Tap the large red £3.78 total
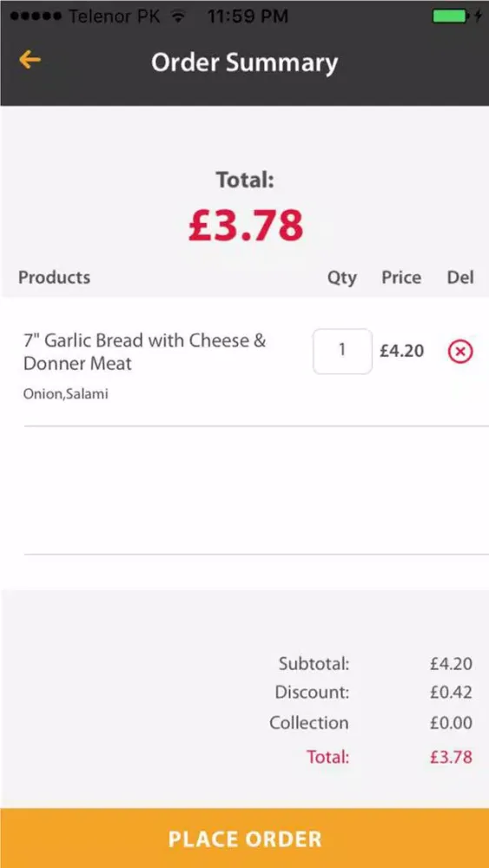 click(245, 226)
